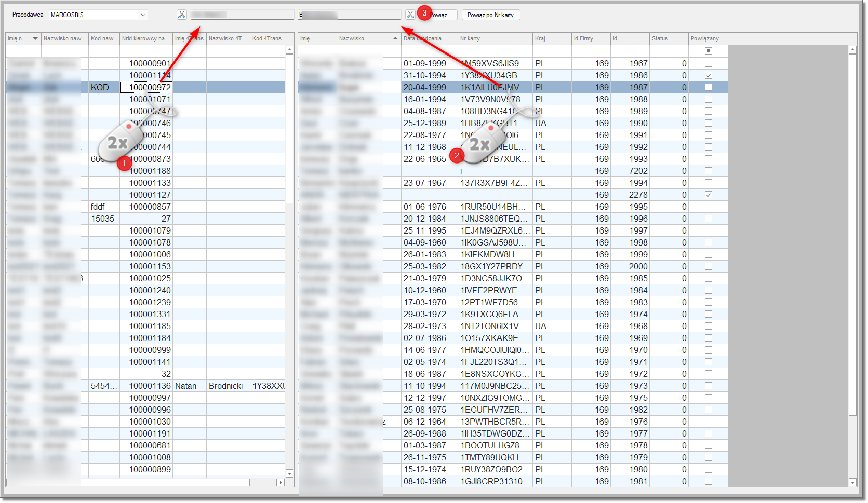
Task: Select left grid row with code 15035
Action: tap(145, 219)
